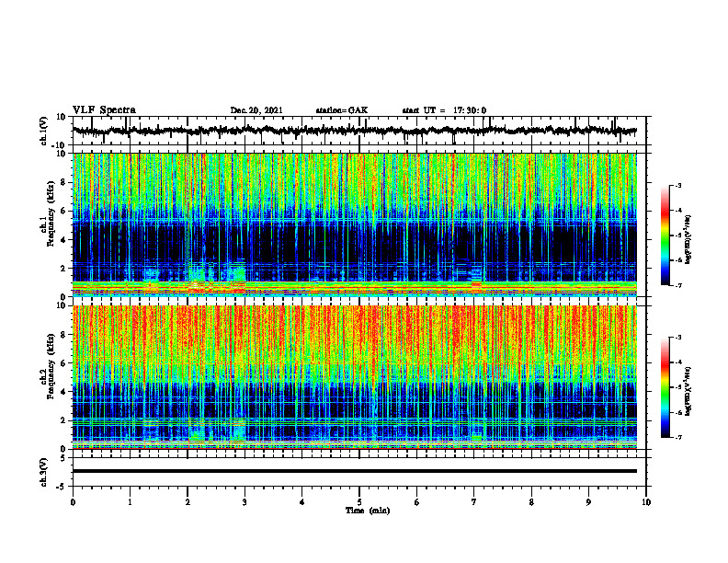Click the ch.1 spectrogram color scale bar
Image resolution: width=728 pixels, height=563 pixels.
tap(665, 236)
